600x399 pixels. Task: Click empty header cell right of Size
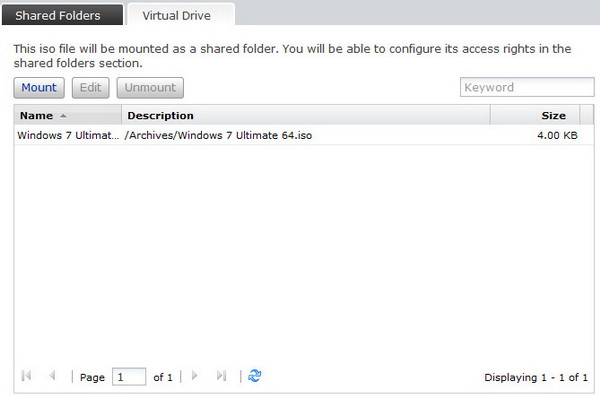[x=587, y=115]
